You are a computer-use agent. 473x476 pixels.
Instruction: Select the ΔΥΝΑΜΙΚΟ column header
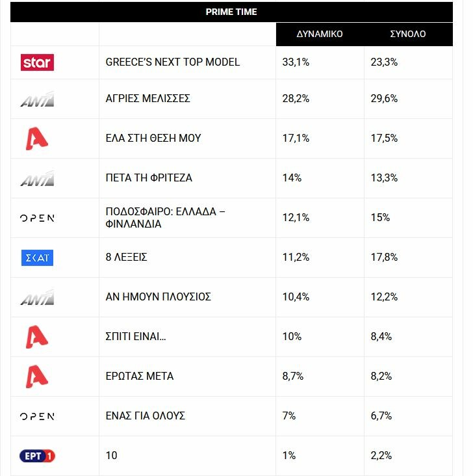320,34
